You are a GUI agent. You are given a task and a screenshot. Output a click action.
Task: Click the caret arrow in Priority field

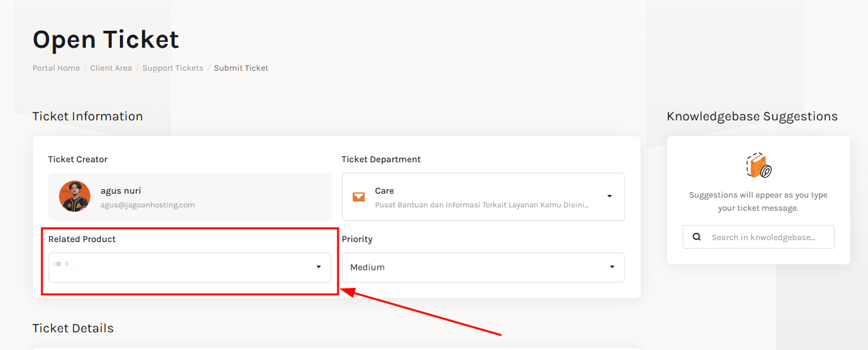pyautogui.click(x=612, y=267)
